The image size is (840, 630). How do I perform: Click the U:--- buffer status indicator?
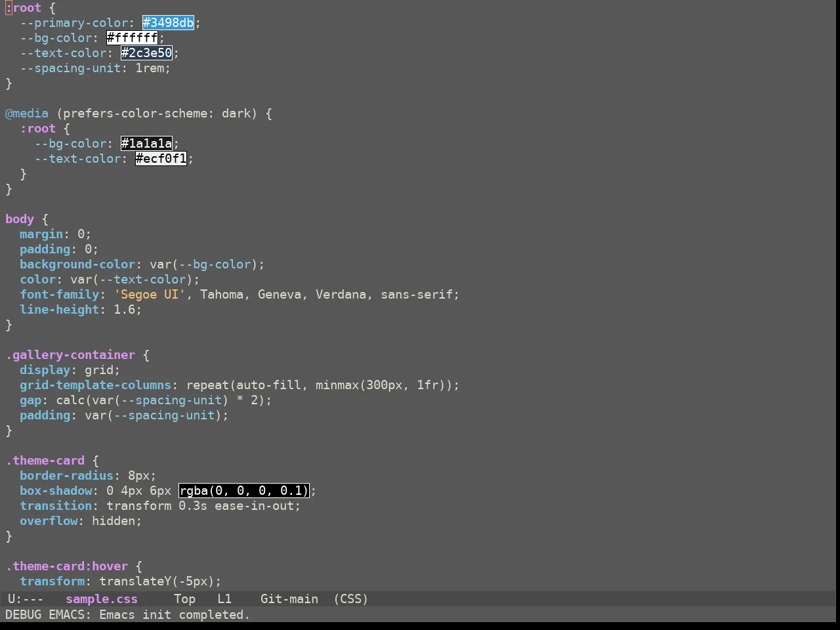click(26, 599)
